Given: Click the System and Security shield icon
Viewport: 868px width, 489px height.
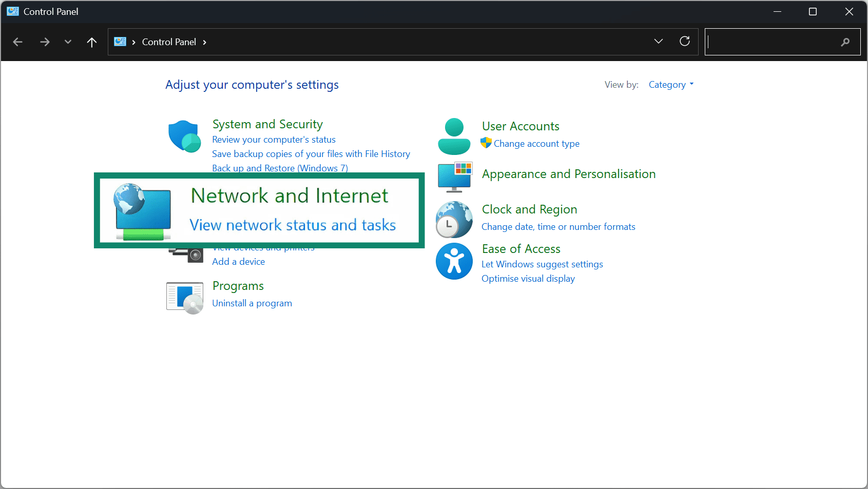Looking at the screenshot, I should point(184,136).
